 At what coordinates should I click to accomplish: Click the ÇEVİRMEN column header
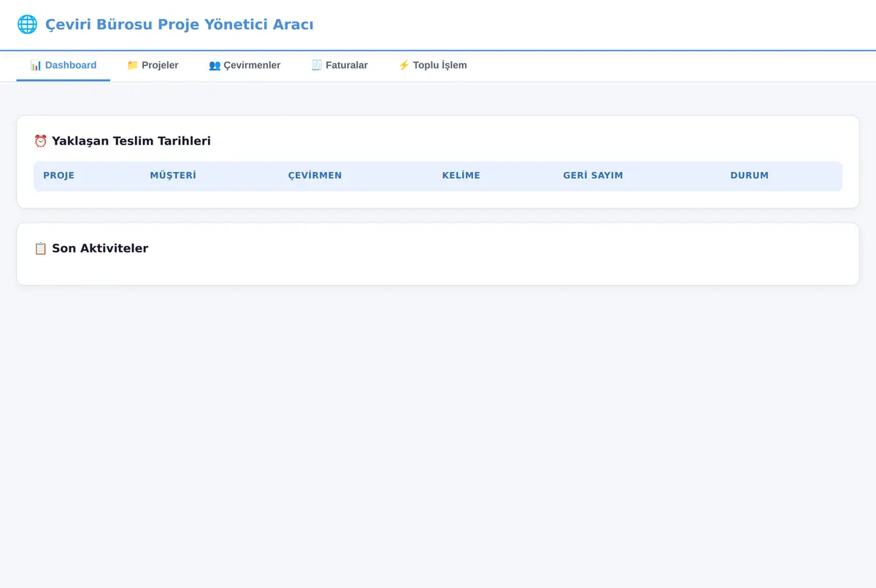pyautogui.click(x=356, y=176)
